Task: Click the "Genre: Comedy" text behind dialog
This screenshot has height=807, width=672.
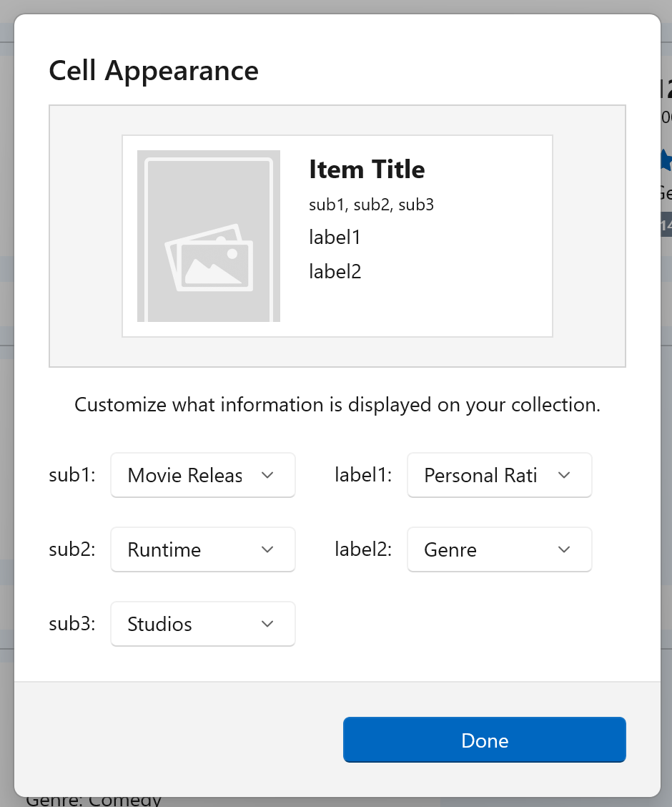Action: pos(93,801)
